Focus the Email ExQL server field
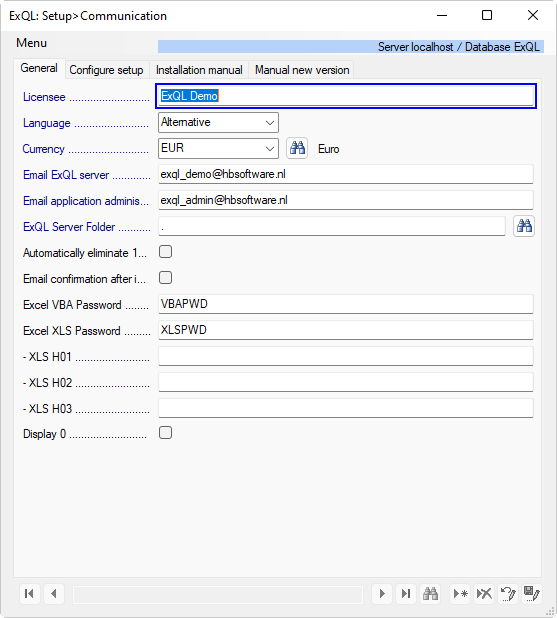Viewport: 557px width, 618px height. coord(346,174)
